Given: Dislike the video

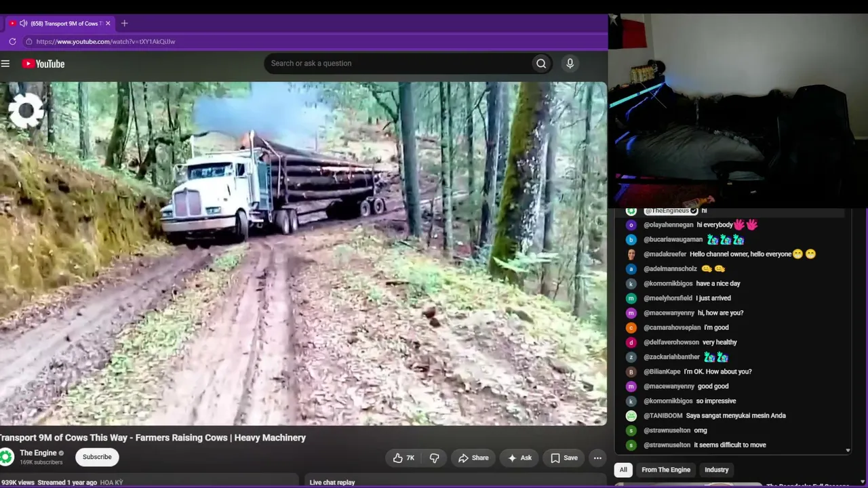Looking at the screenshot, I should point(435,458).
